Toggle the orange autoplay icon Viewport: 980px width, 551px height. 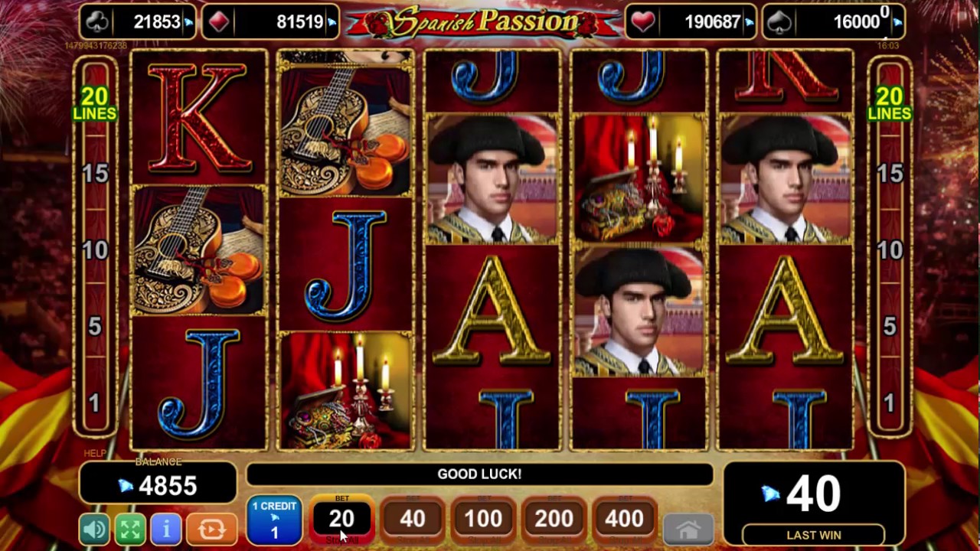(211, 530)
